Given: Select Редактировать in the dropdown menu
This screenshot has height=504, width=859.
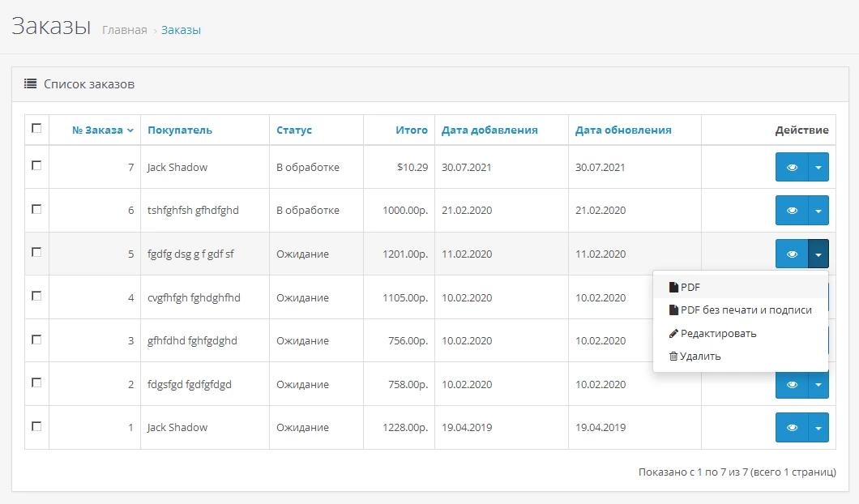Looking at the screenshot, I should click(740, 334).
